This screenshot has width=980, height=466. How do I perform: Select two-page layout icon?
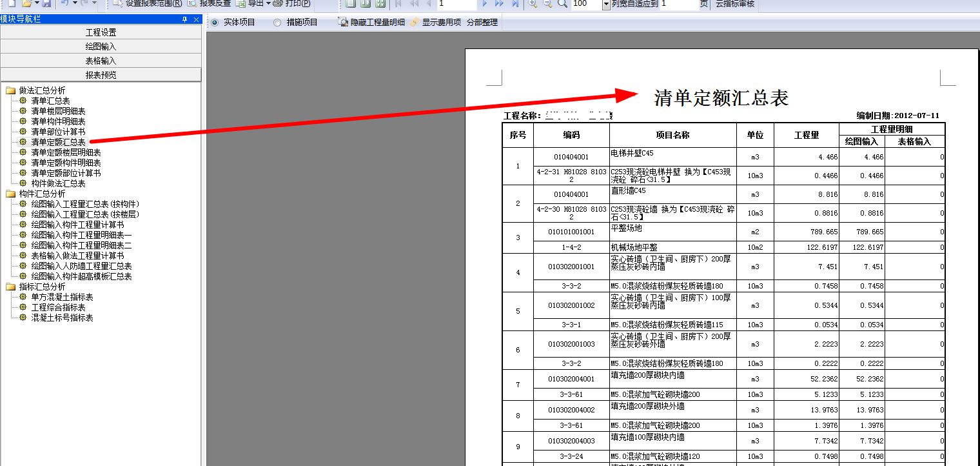(x=366, y=3)
